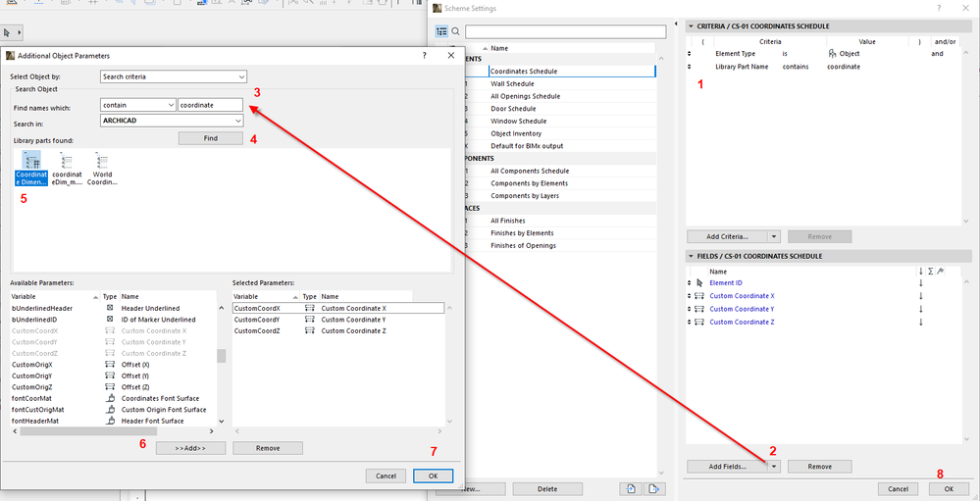Click the sort arrow for Custom Coordinate X field
The width and height of the screenshot is (980, 501).
(920, 296)
